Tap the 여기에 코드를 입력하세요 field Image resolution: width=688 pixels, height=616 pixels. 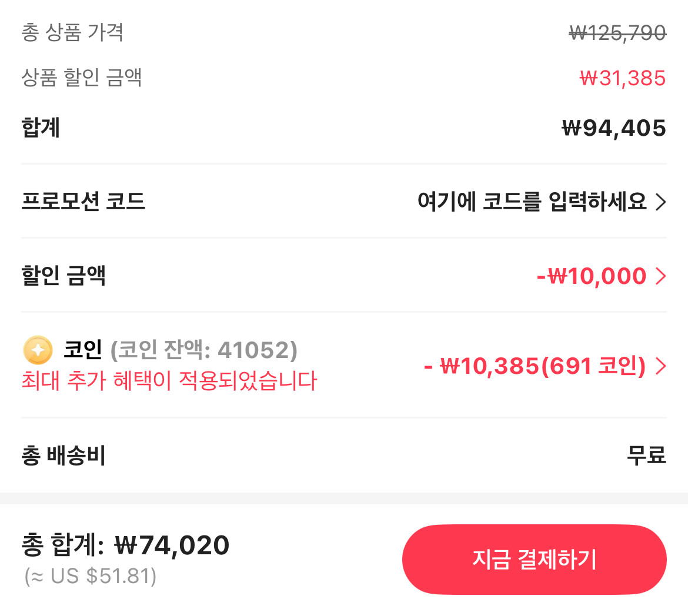(532, 202)
